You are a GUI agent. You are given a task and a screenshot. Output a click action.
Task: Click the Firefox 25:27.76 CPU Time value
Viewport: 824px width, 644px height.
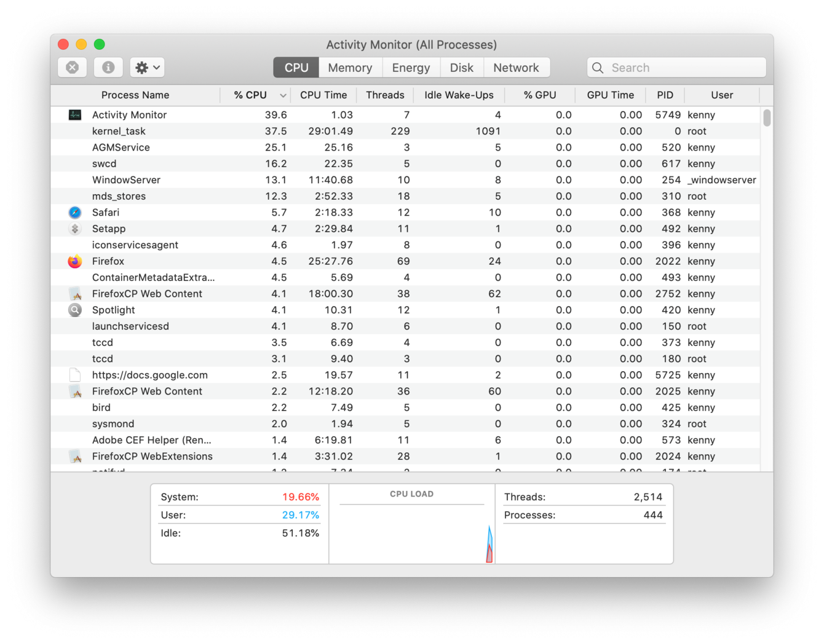point(331,261)
